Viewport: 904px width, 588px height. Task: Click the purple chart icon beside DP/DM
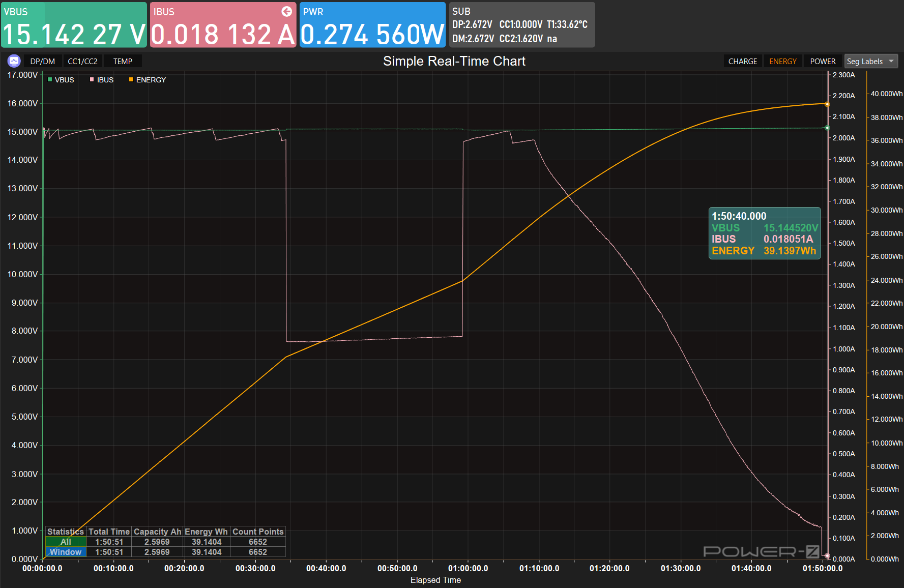tap(14, 61)
